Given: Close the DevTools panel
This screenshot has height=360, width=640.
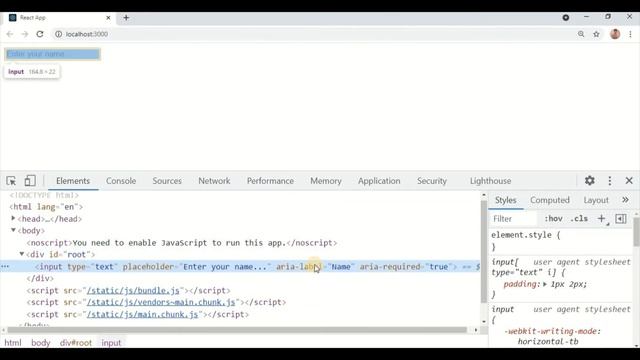Looking at the screenshot, I should 629,180.
